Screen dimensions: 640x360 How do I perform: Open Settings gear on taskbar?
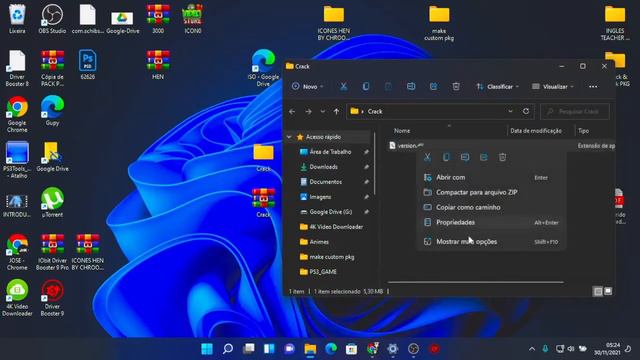coord(393,349)
